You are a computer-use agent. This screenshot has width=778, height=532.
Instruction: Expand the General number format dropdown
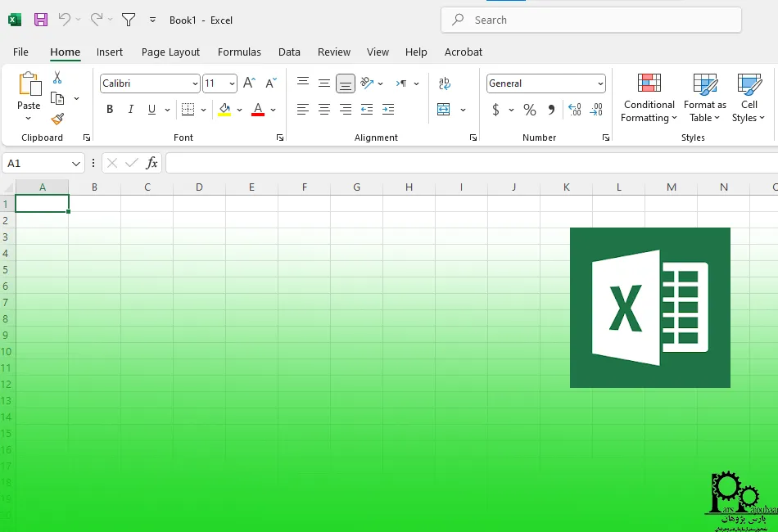(600, 83)
